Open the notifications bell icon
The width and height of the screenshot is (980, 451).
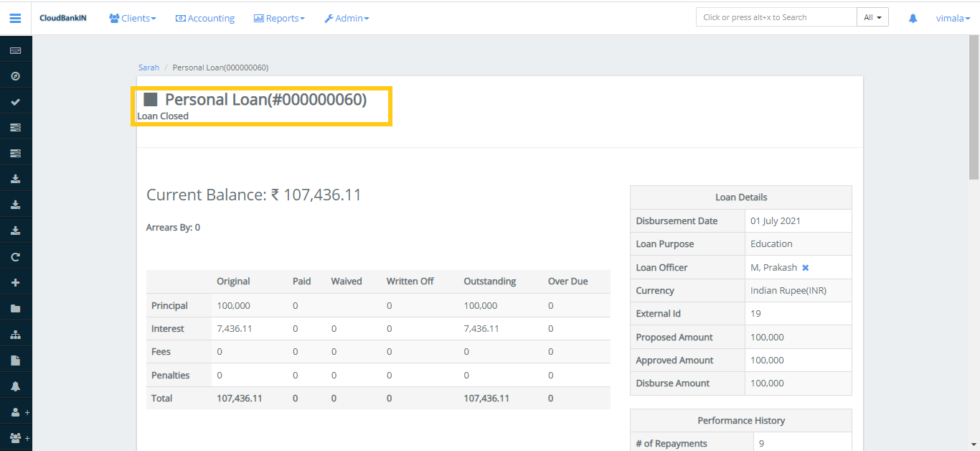pyautogui.click(x=913, y=18)
